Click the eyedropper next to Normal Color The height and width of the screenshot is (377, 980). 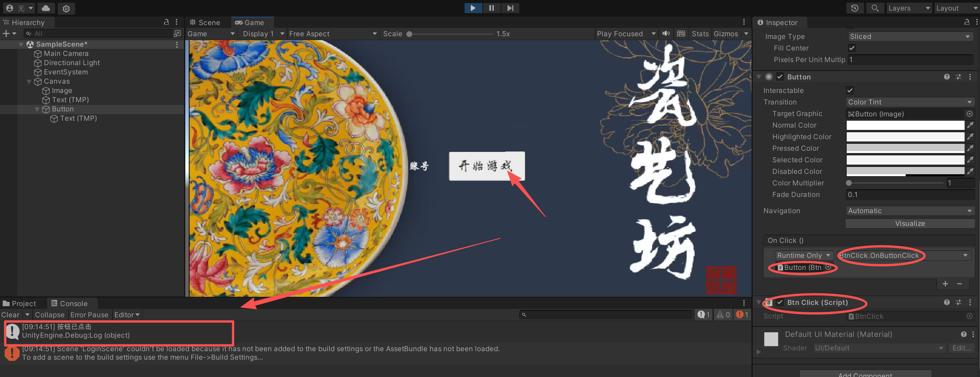click(x=971, y=125)
